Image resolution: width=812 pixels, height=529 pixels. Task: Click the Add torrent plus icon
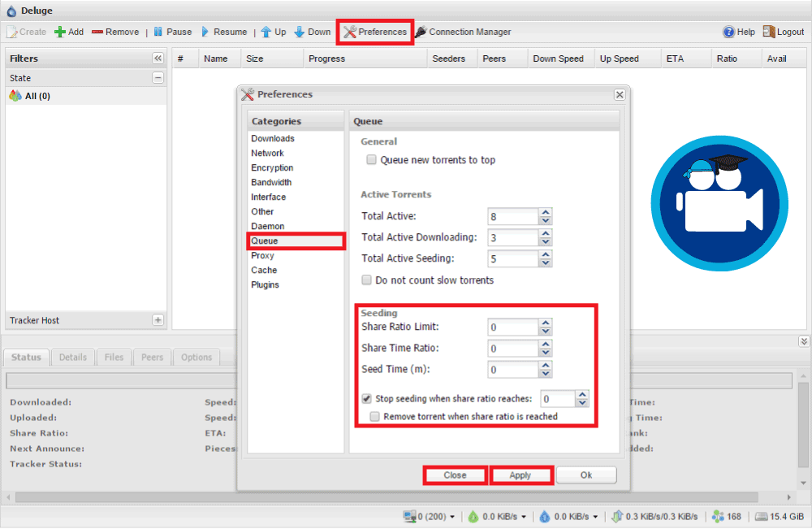[60, 33]
